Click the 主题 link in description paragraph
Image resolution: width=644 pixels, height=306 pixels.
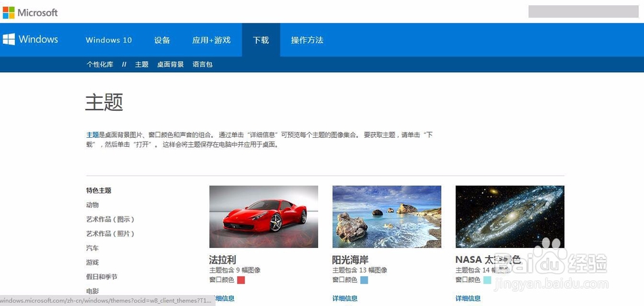tap(92, 135)
